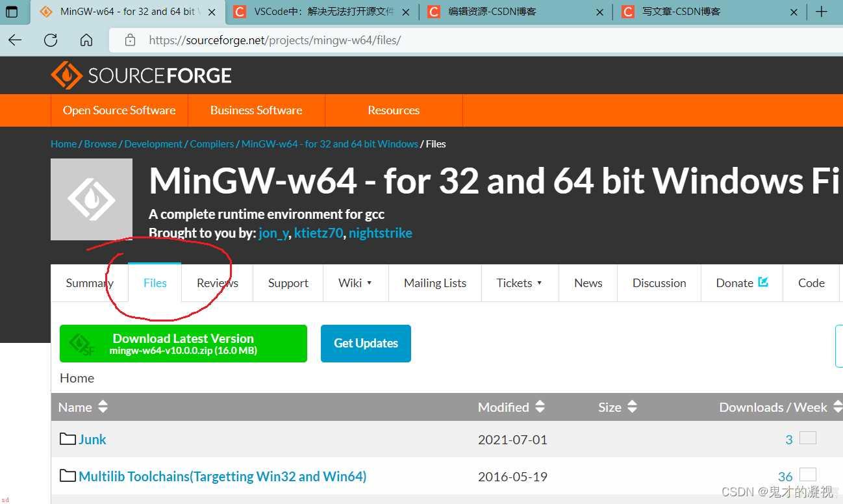Click MinGW-w64 breadcrumb link

tap(330, 144)
